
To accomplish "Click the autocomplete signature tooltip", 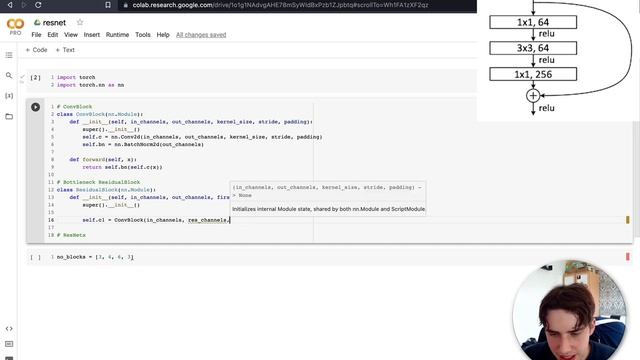I will click(328, 198).
